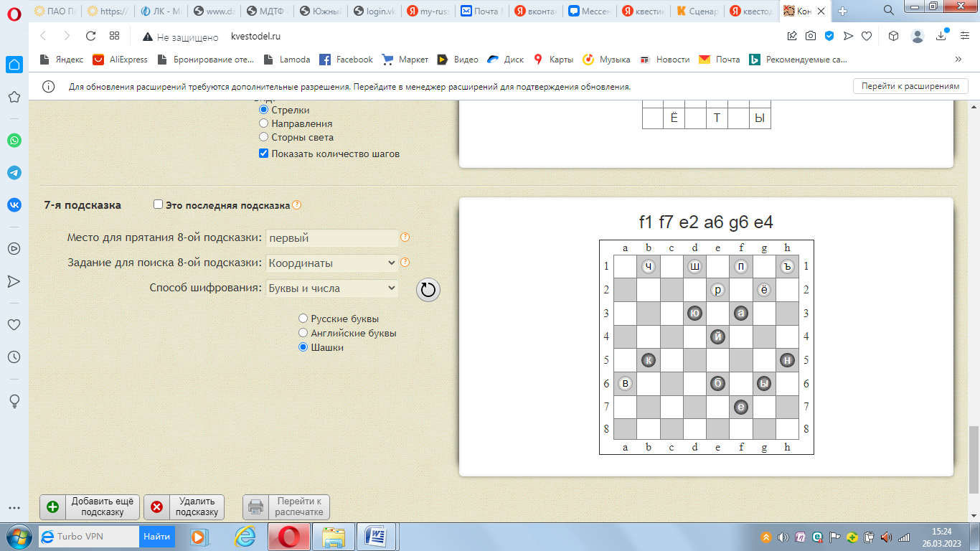Open Telegram in Opera sidebar

[x=14, y=173]
